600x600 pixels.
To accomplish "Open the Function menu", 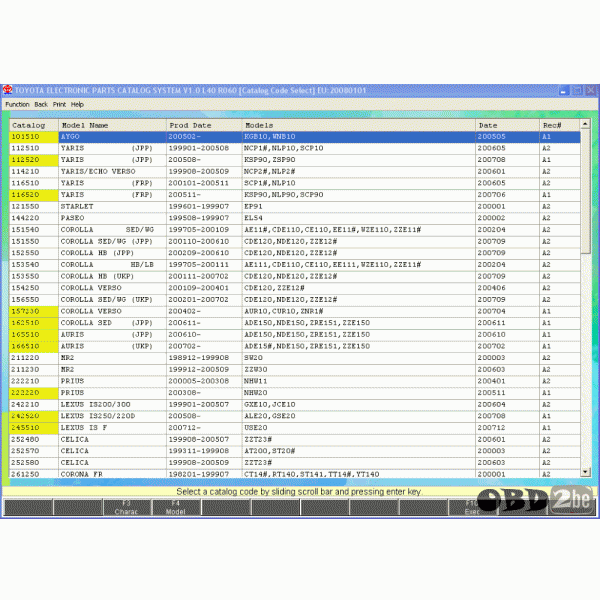I will coord(17,104).
